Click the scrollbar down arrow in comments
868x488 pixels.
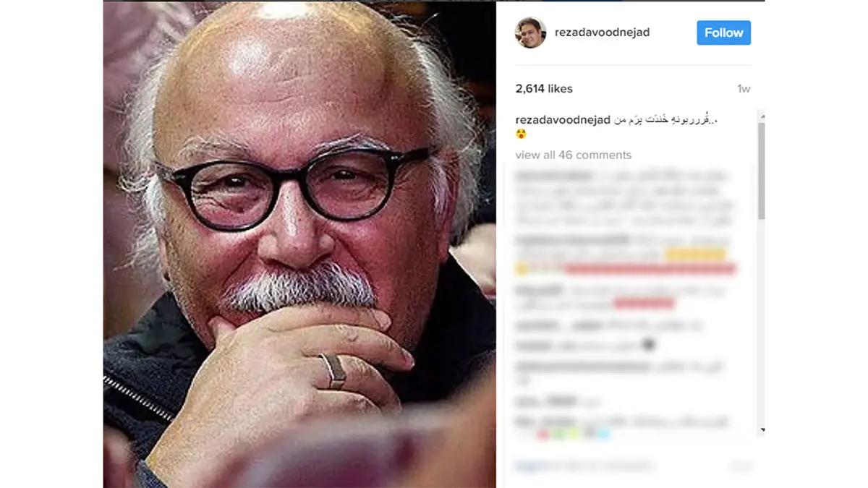pos(761,431)
